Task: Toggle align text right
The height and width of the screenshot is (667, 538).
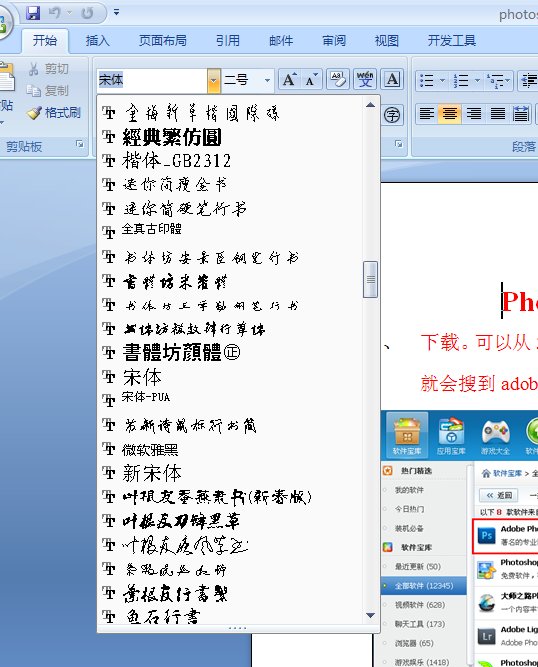Action: click(x=474, y=114)
